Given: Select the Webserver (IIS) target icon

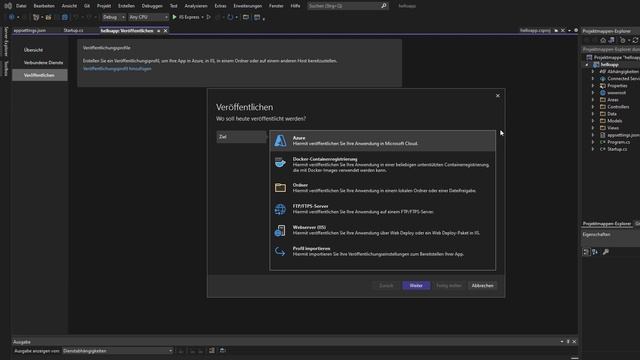Looking at the screenshot, I should coord(280,230).
